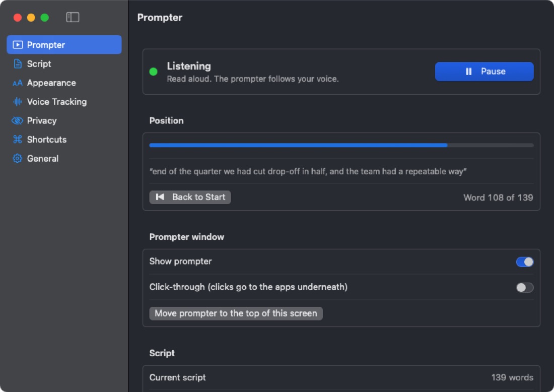Viewport: 554px width, 392px height.
Task: Click Back to Start button
Action: tap(190, 197)
